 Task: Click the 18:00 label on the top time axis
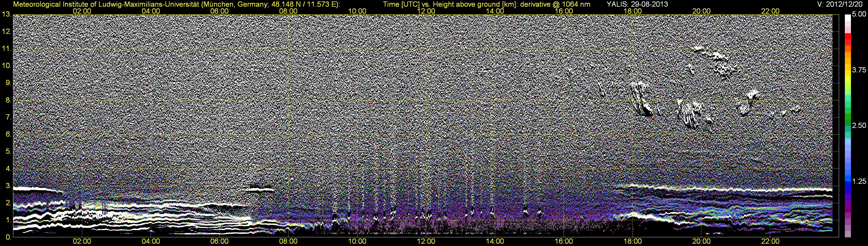click(632, 11)
